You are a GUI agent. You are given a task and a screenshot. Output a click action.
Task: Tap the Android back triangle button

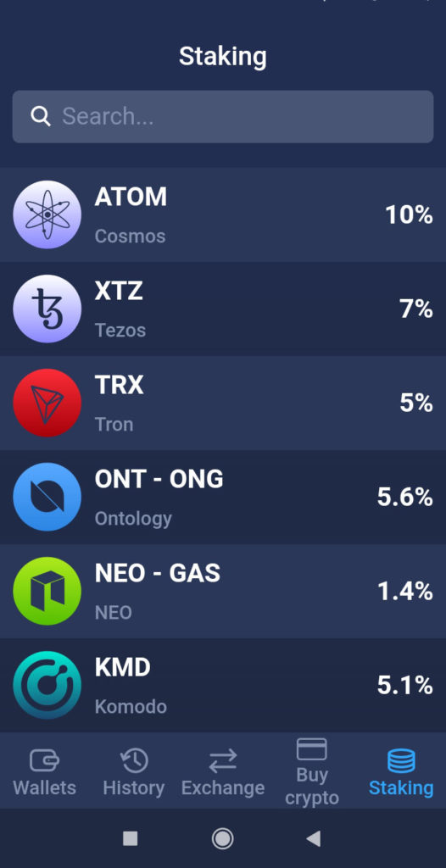314,838
